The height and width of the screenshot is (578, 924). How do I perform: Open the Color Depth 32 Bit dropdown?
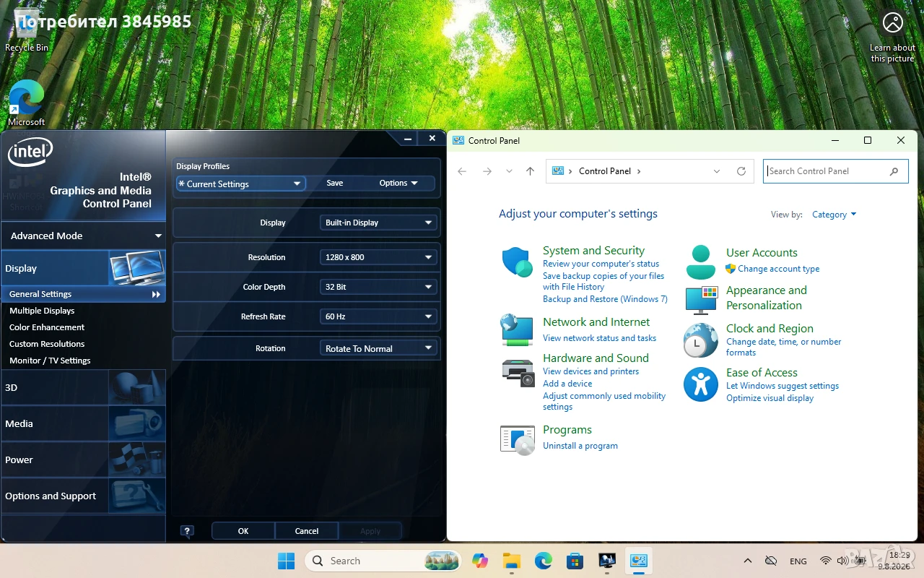[378, 287]
